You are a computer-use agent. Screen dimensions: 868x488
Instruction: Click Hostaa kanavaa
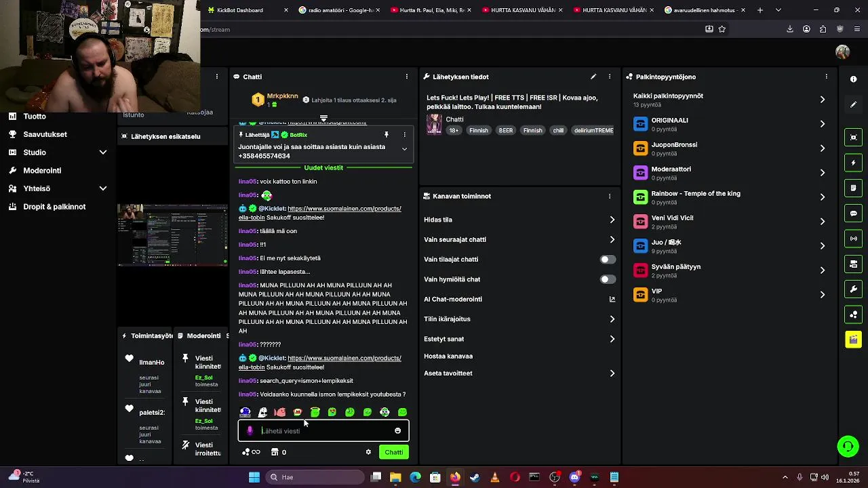(x=448, y=357)
